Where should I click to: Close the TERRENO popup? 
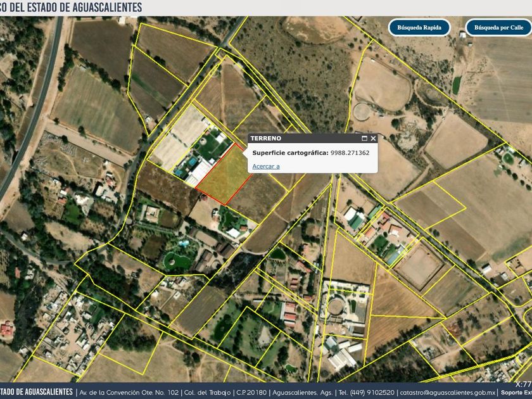point(373,138)
